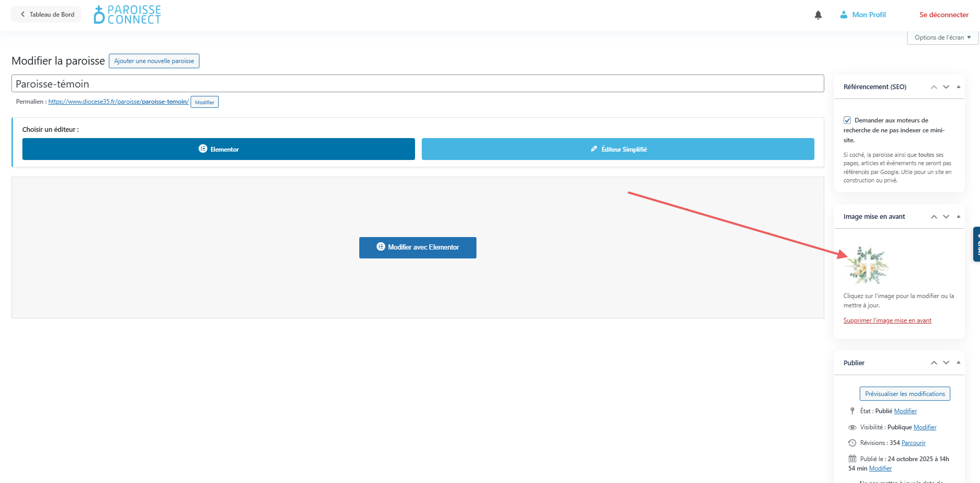Collapse the Référencement (SEO) panel
Image resolution: width=980 pixels, height=483 pixels.
(x=958, y=87)
